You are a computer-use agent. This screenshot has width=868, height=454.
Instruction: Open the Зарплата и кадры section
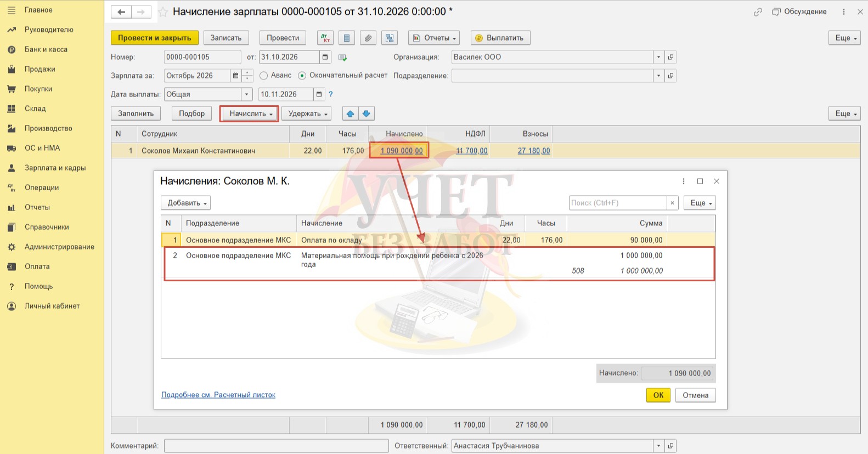coord(55,168)
